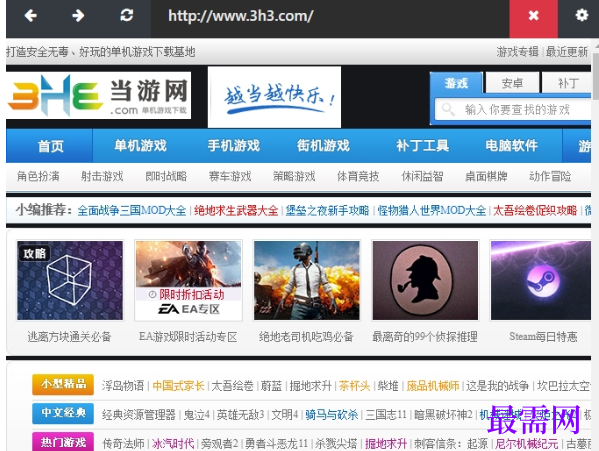Open 冰汽时代 game link
This screenshot has height=451, width=599.
coord(173,444)
